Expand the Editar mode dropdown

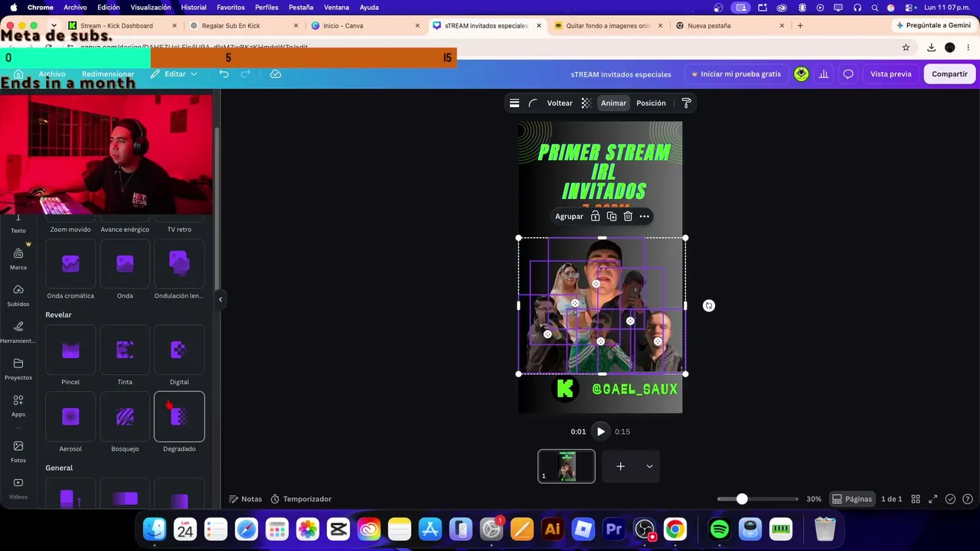point(174,74)
